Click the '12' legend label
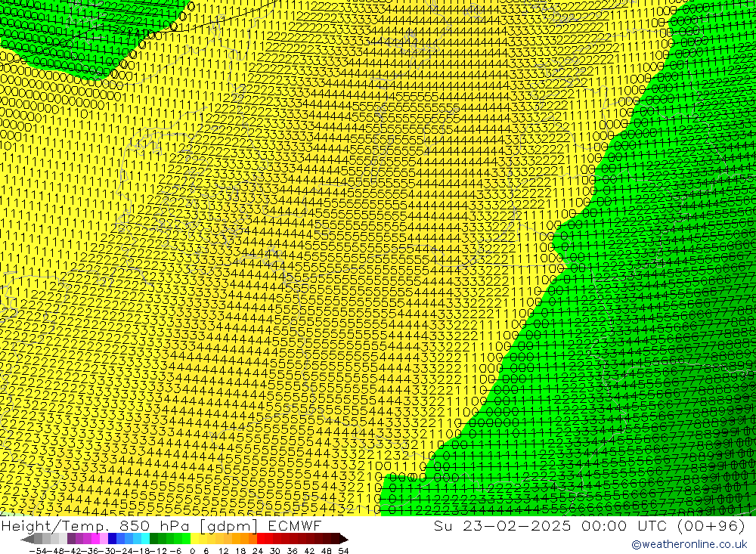 coord(223,551)
